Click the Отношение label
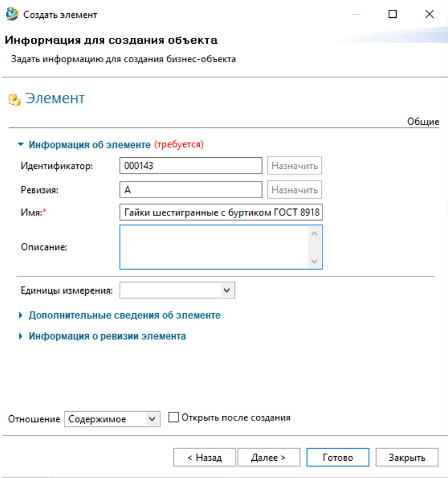The width and height of the screenshot is (448, 478). click(x=34, y=419)
